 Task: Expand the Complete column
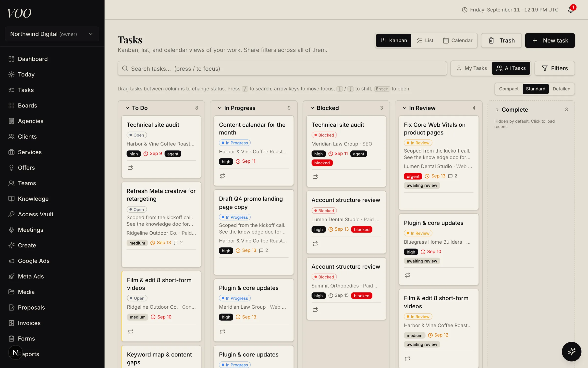[x=497, y=110]
